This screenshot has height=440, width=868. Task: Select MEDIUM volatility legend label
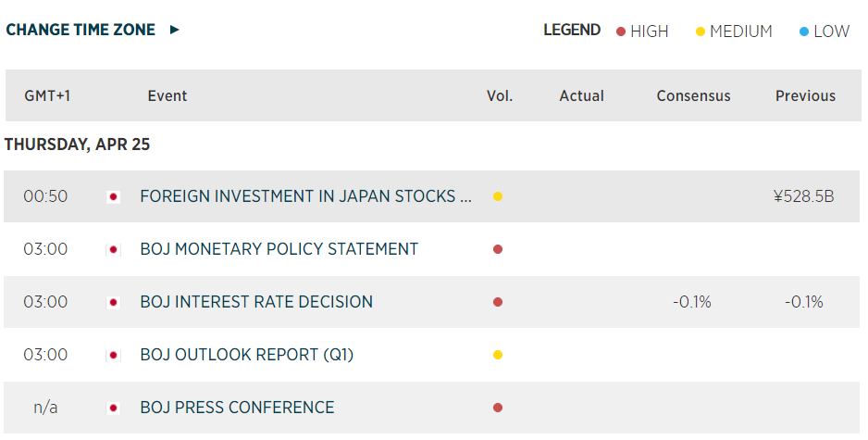coord(741,31)
